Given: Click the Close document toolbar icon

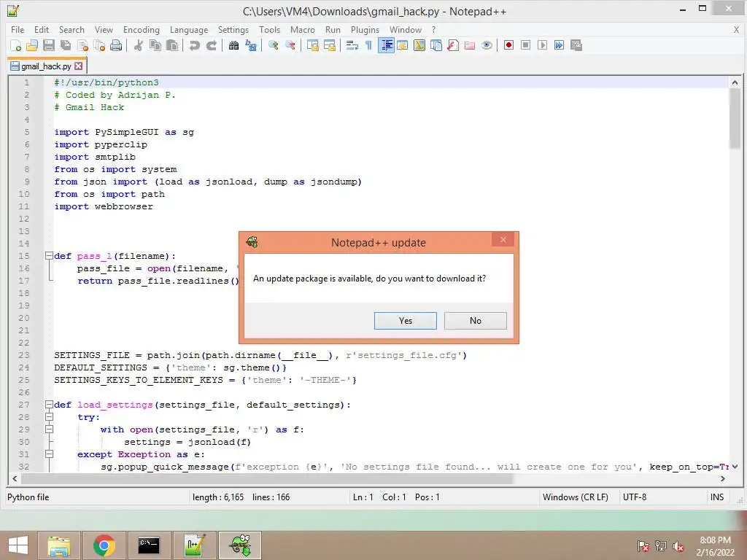Looking at the screenshot, I should coord(82,45).
